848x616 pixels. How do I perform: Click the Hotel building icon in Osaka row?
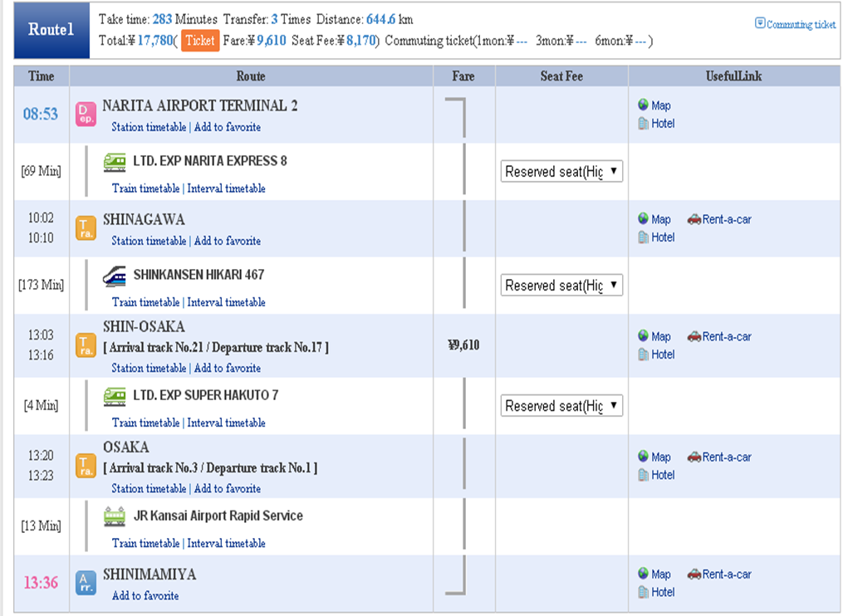[643, 475]
